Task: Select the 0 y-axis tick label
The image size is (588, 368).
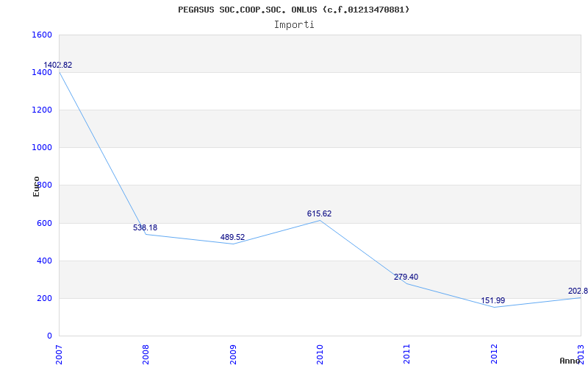Action: point(49,336)
